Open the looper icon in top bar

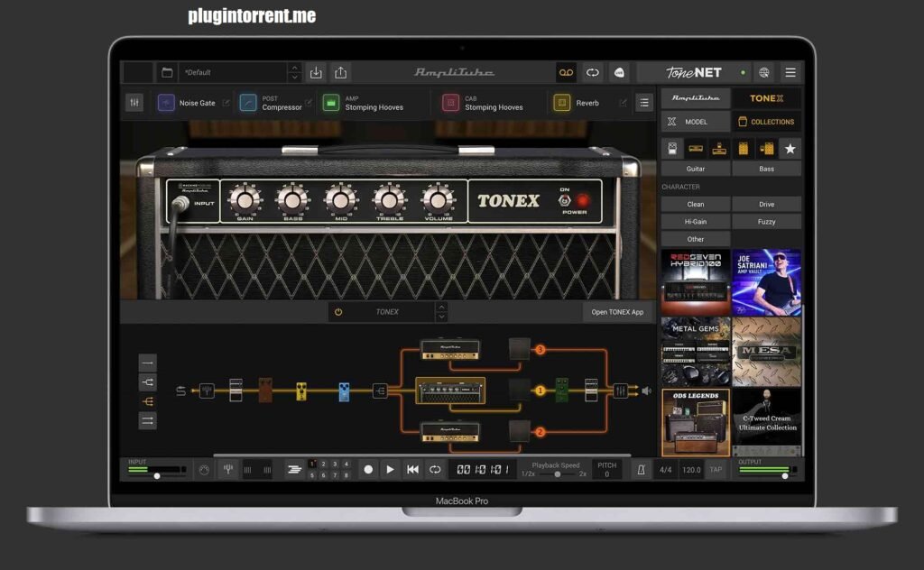[x=592, y=72]
